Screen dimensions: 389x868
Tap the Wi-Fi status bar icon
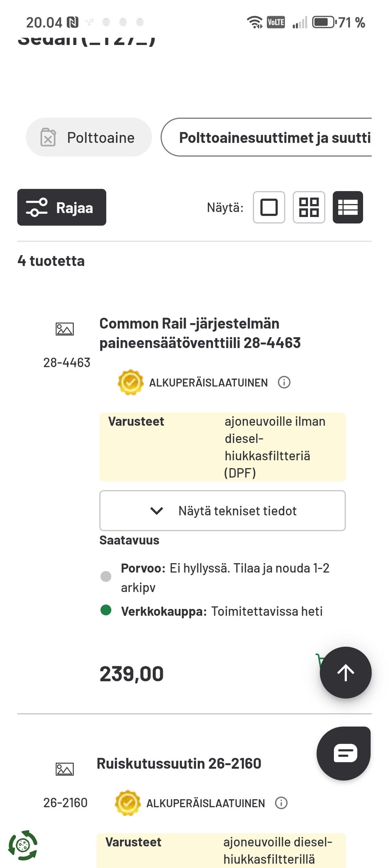(x=254, y=22)
